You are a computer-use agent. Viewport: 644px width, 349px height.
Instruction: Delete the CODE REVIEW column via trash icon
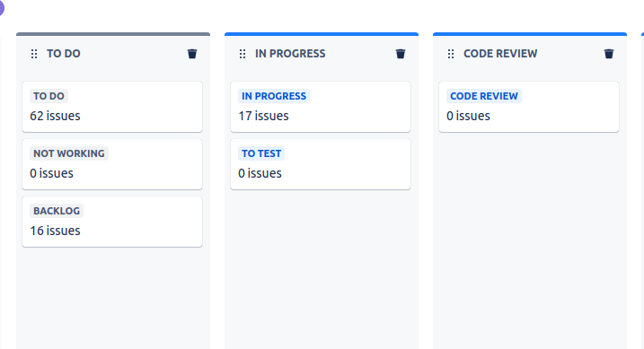(x=609, y=54)
